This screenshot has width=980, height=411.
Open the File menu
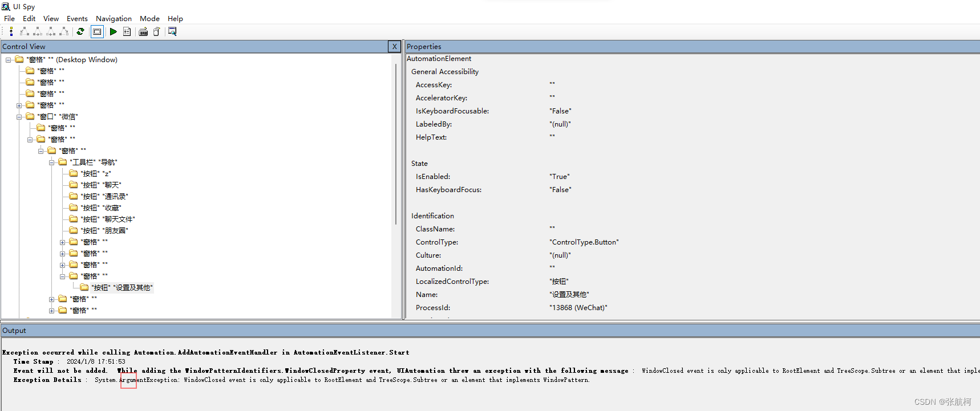click(10, 19)
